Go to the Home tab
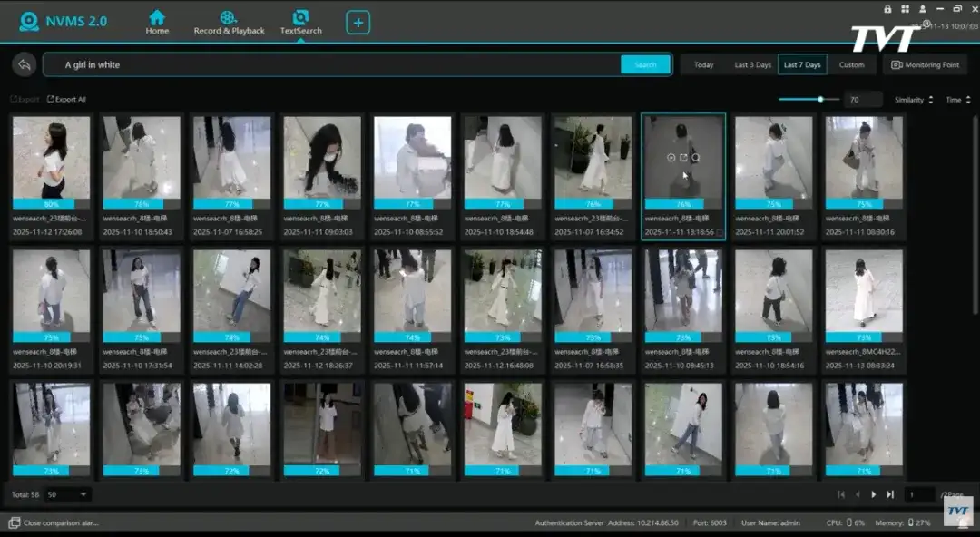 point(157,23)
